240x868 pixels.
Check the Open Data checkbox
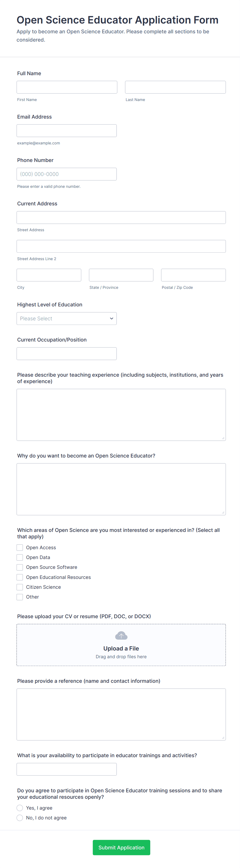pos(20,557)
